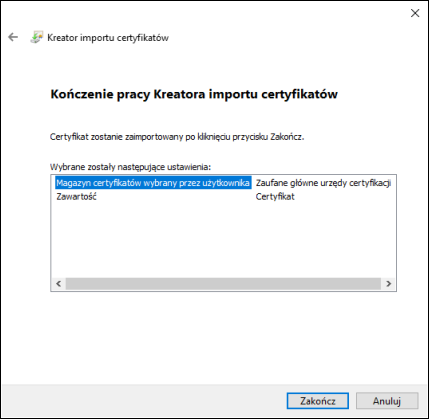The width and height of the screenshot is (429, 419).
Task: Click the right scroll arrow in settings list
Action: coord(388,284)
